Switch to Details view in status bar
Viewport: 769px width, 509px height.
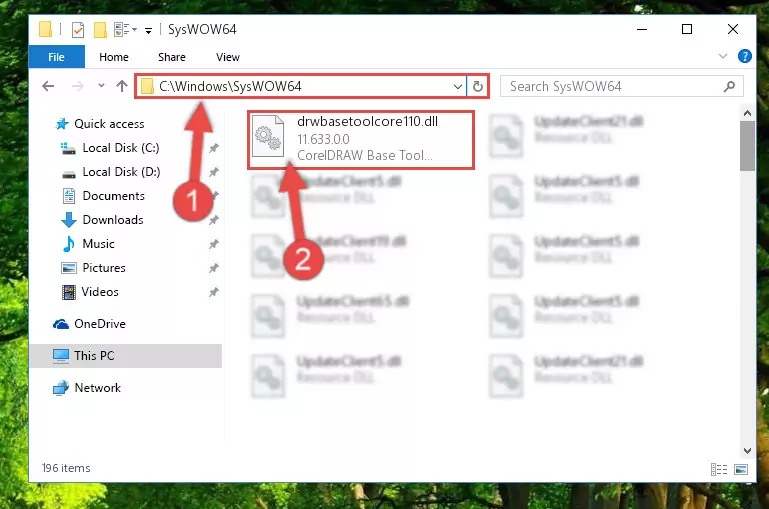pyautogui.click(x=718, y=469)
